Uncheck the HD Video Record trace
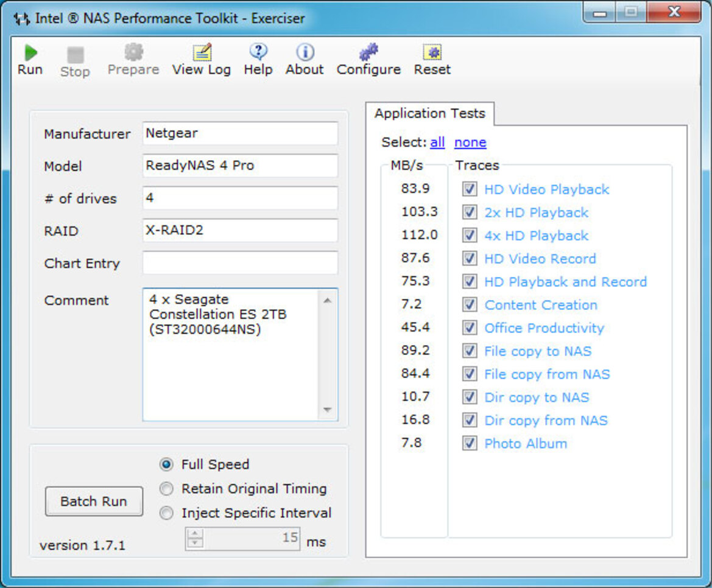Viewport: 712px width, 588px height. coord(470,258)
